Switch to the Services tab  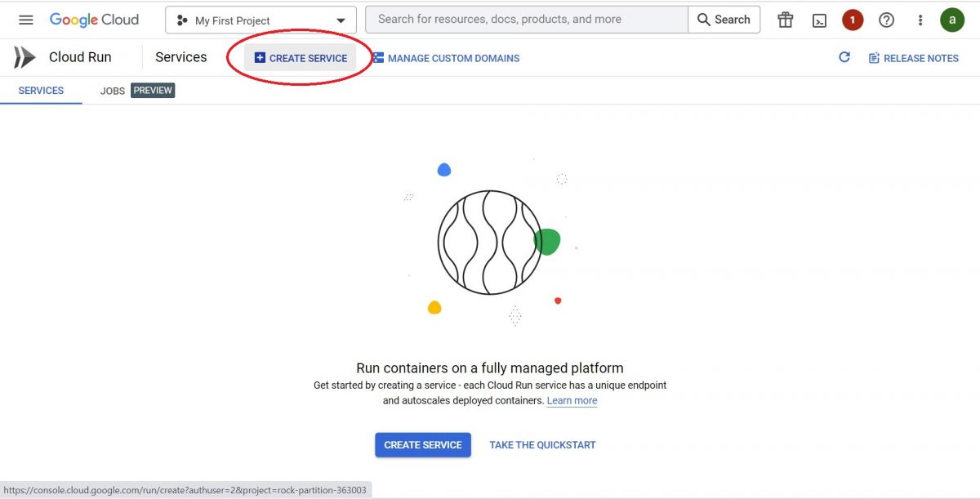point(41,91)
